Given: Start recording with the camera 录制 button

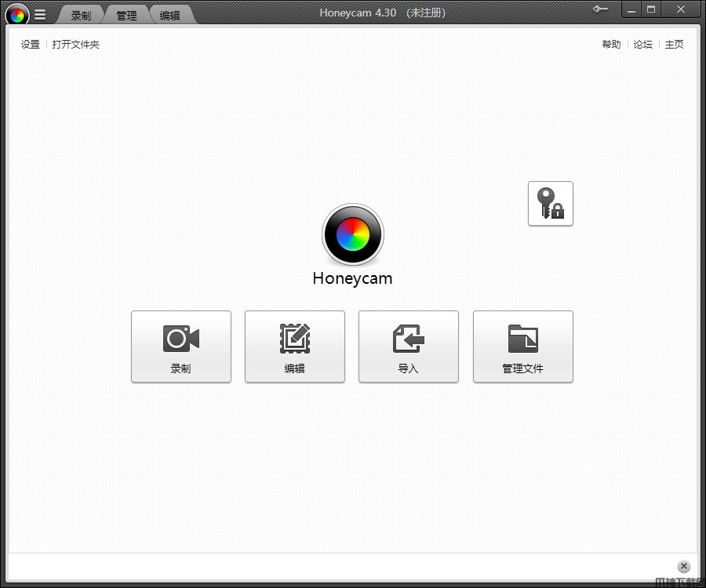Looking at the screenshot, I should pos(181,347).
